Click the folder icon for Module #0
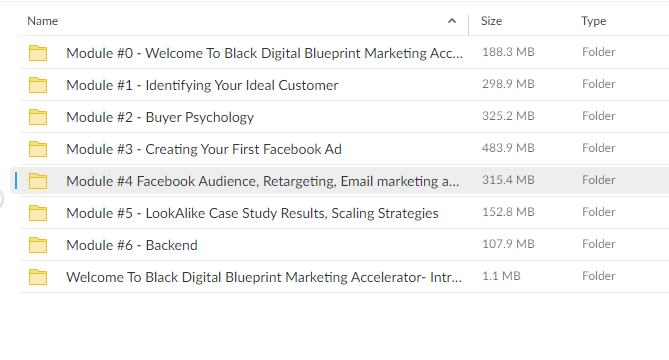The height and width of the screenshot is (360, 669). (38, 53)
